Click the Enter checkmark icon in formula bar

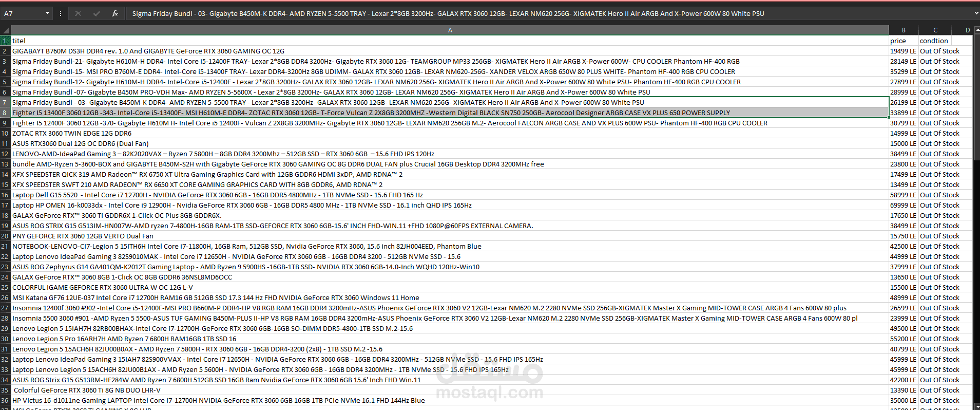pos(97,13)
